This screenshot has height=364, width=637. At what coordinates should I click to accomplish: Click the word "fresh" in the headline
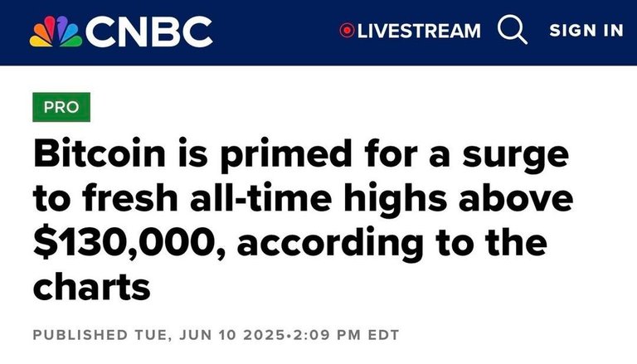130,197
